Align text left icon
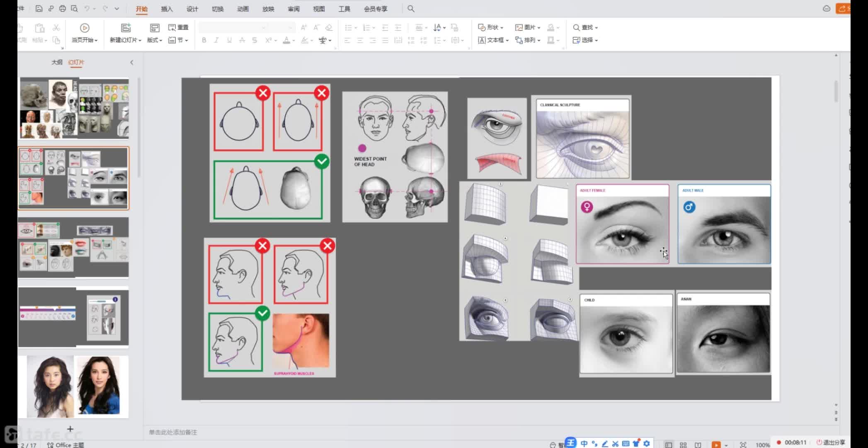Image resolution: width=868 pixels, height=448 pixels. coord(347,40)
